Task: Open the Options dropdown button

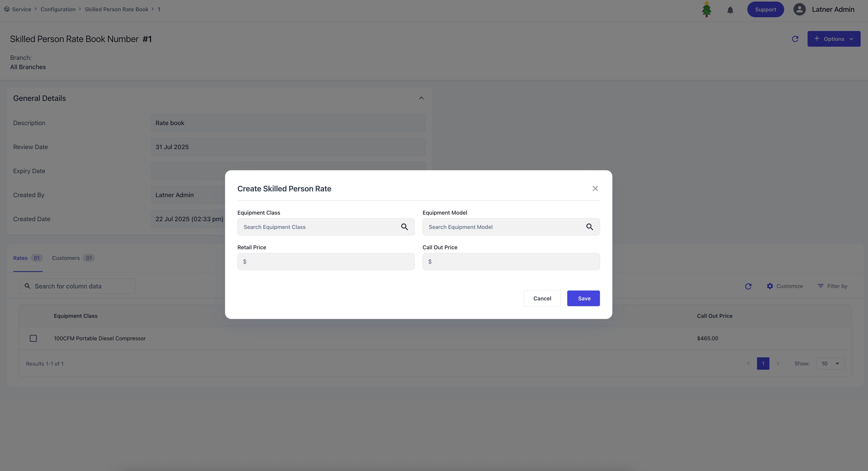Action: pos(834,39)
